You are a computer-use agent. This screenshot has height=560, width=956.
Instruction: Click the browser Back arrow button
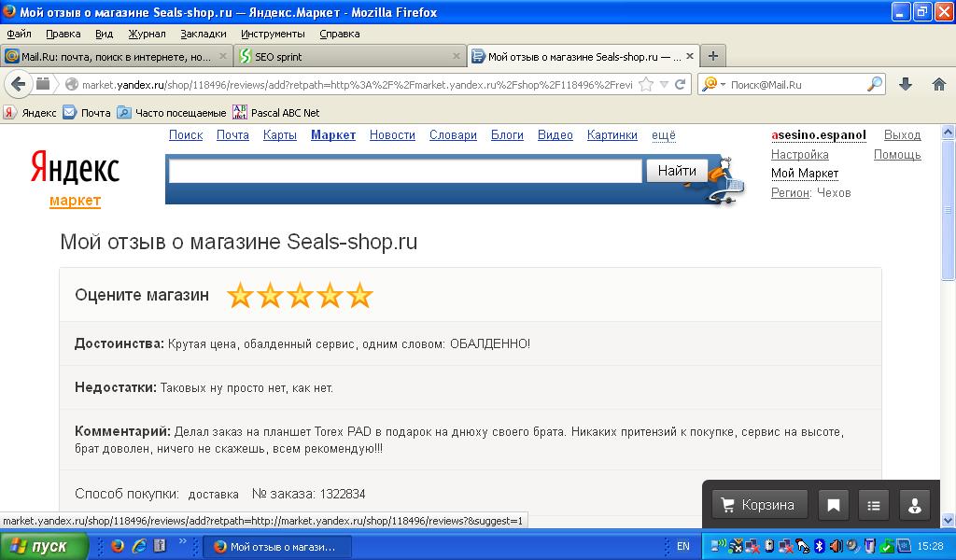[x=18, y=84]
